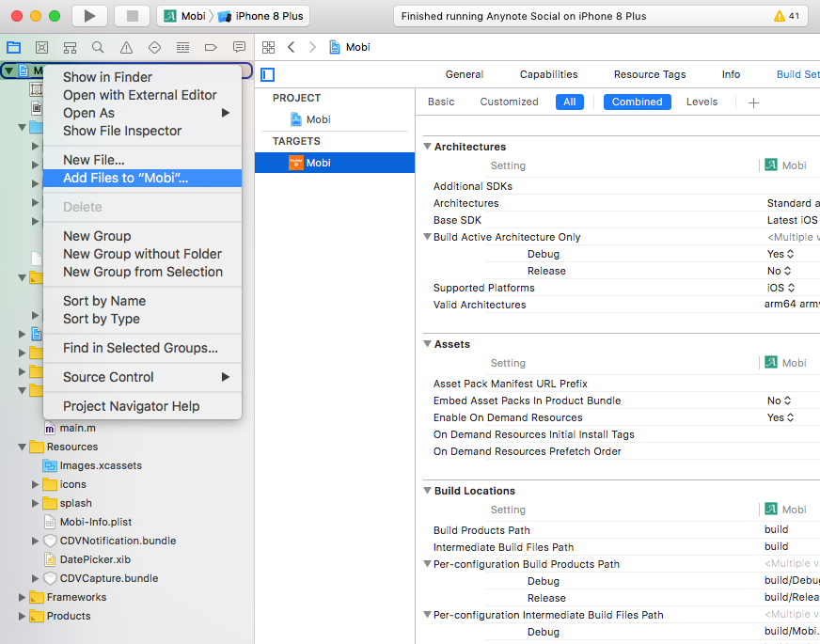Click the related items grid icon
The height and width of the screenshot is (644, 820).
pos(268,47)
